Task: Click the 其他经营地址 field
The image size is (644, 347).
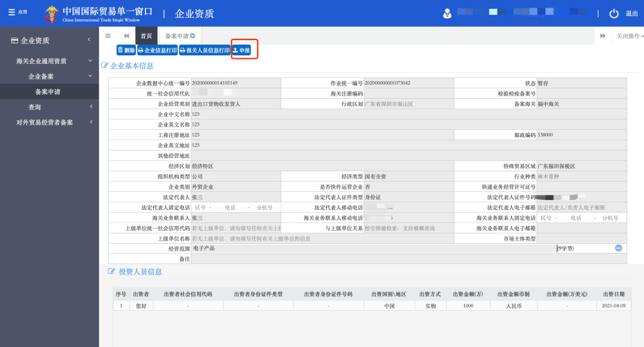Action: tap(409, 156)
